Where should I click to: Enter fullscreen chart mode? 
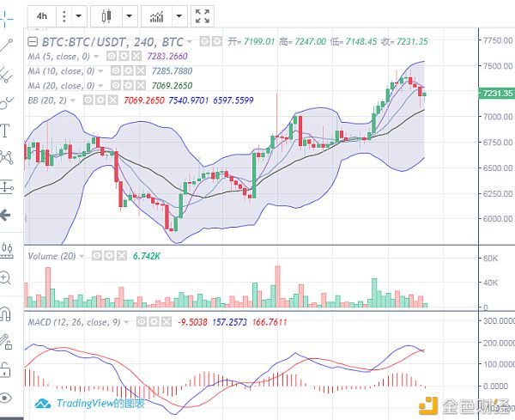point(203,15)
